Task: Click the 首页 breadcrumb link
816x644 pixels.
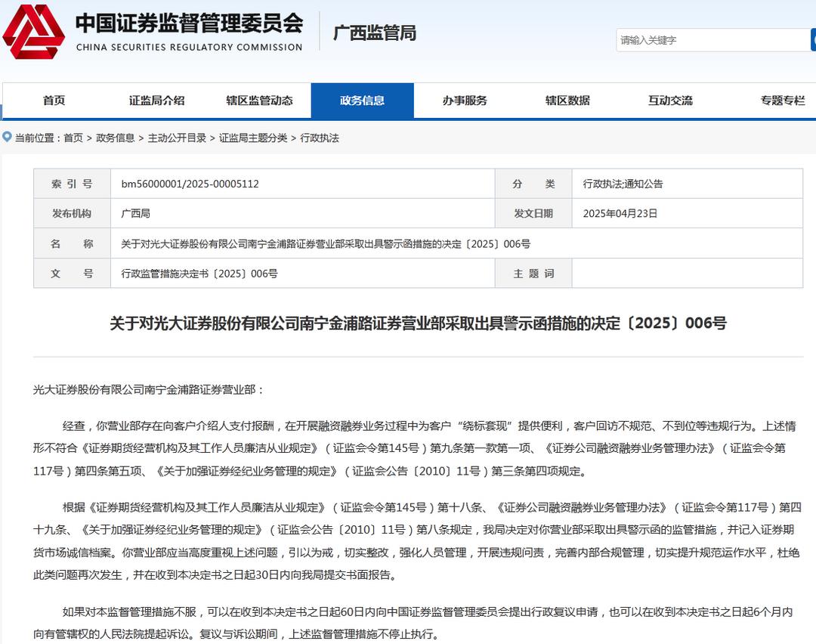Action: [x=73, y=138]
